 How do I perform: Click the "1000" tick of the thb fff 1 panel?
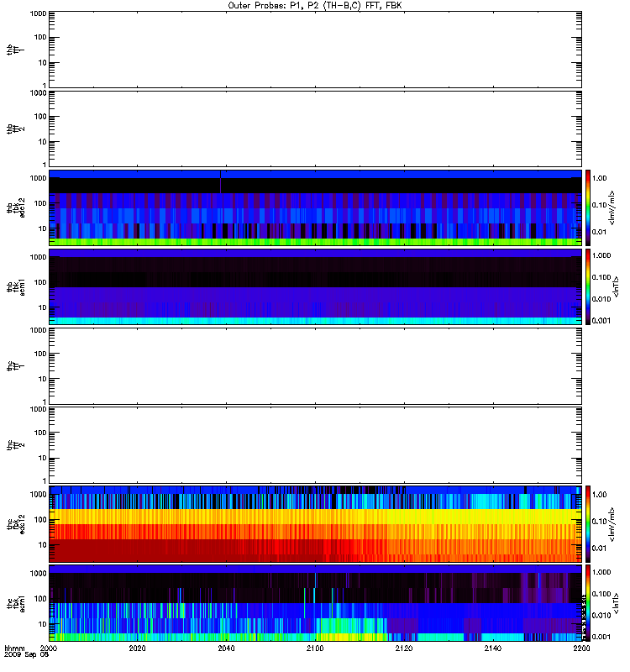tap(38, 13)
